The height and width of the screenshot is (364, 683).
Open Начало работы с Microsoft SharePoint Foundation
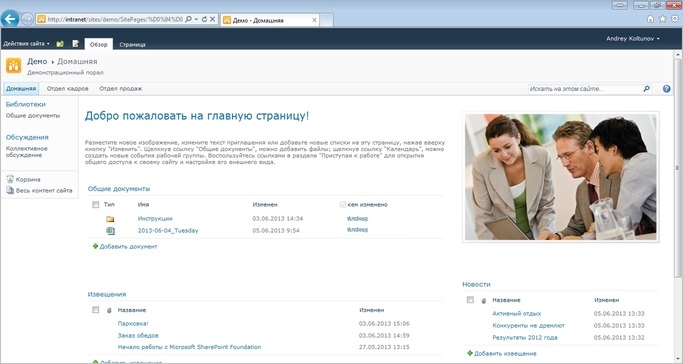pos(189,347)
